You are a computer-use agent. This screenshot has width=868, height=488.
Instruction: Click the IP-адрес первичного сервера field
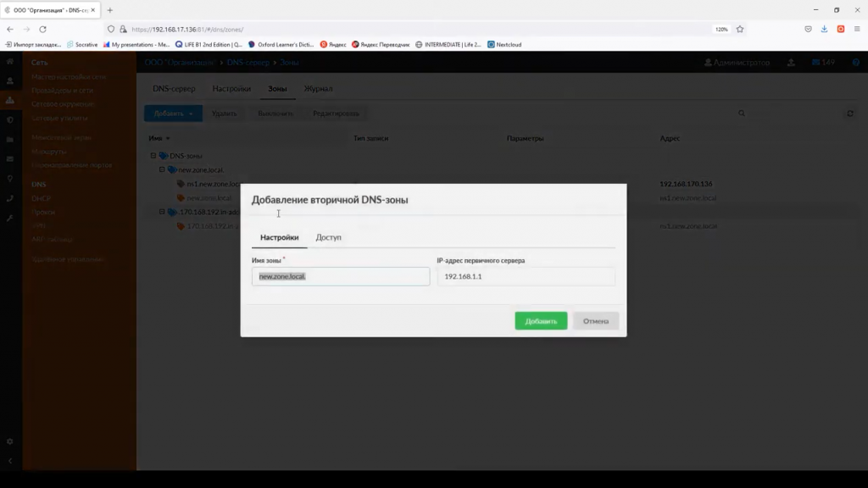[x=526, y=277]
